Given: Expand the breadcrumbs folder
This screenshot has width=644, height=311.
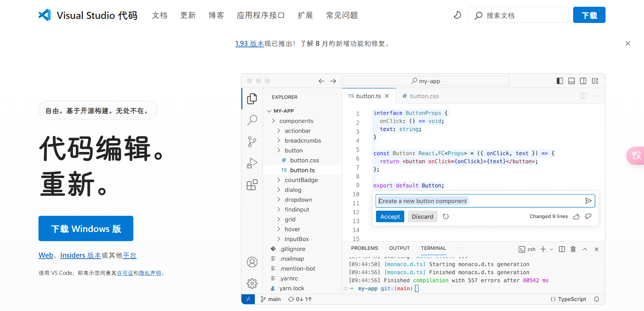Looking at the screenshot, I should tap(279, 140).
